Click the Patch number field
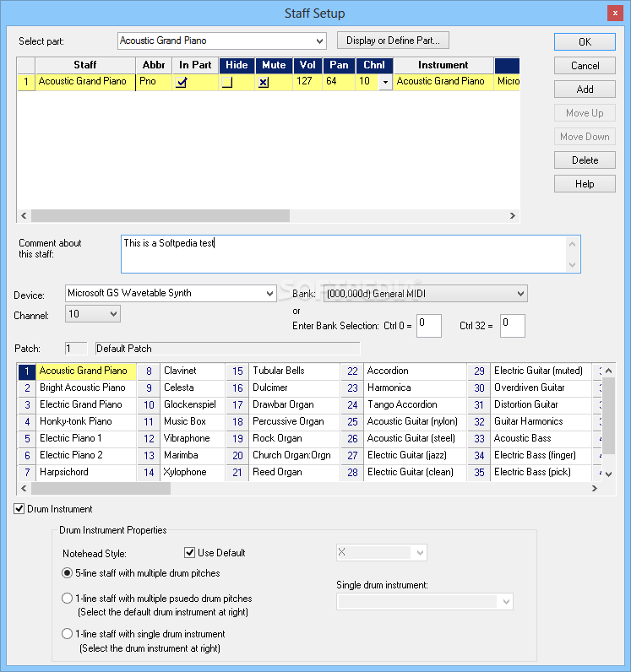Viewport: 631px width, 672px height. [76, 349]
